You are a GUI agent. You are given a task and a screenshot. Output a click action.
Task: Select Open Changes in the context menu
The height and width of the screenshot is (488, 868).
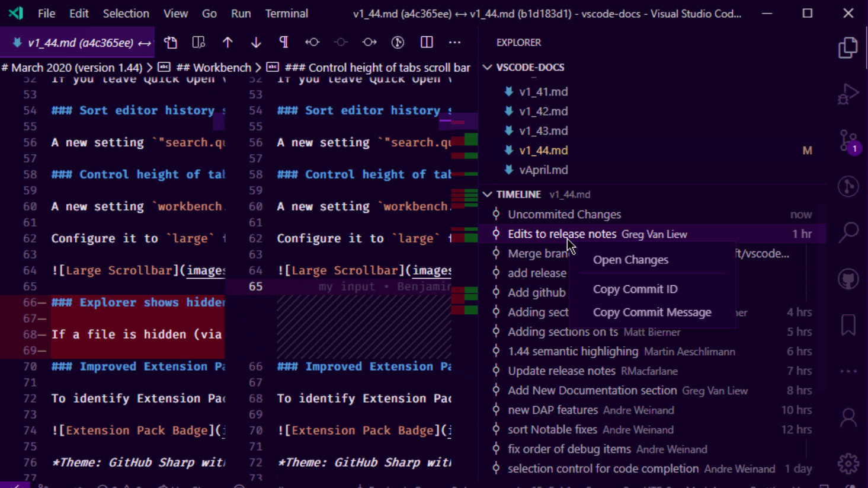(x=630, y=259)
